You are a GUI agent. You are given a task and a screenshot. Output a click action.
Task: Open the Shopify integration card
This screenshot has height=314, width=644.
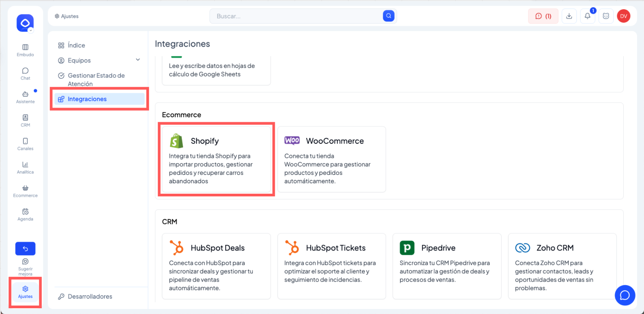click(x=216, y=159)
